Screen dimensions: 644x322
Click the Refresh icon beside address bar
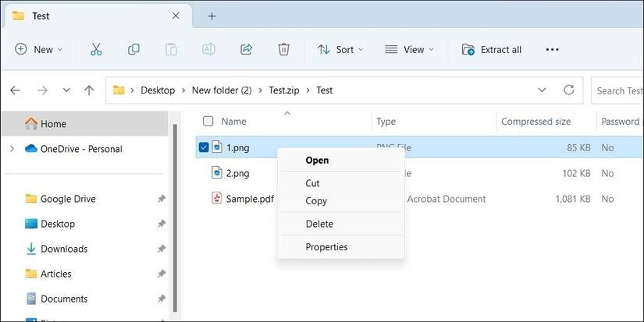pyautogui.click(x=569, y=90)
